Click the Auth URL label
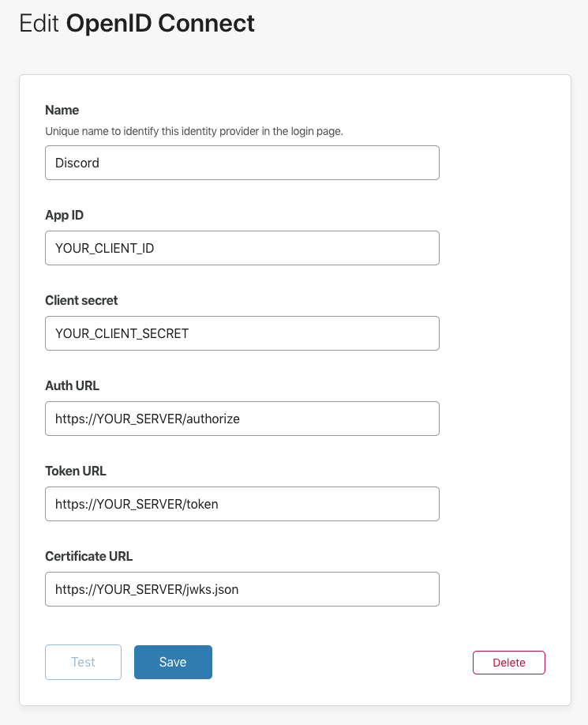 pos(73,385)
